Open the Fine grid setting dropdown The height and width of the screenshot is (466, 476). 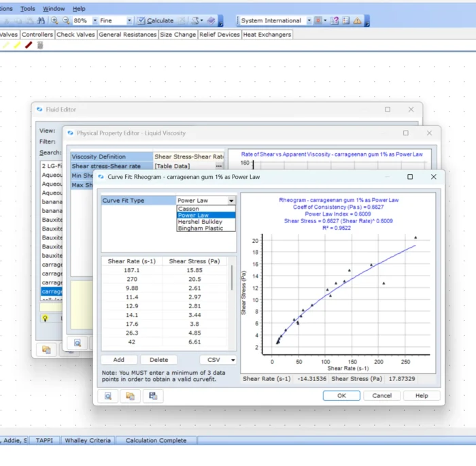129,20
